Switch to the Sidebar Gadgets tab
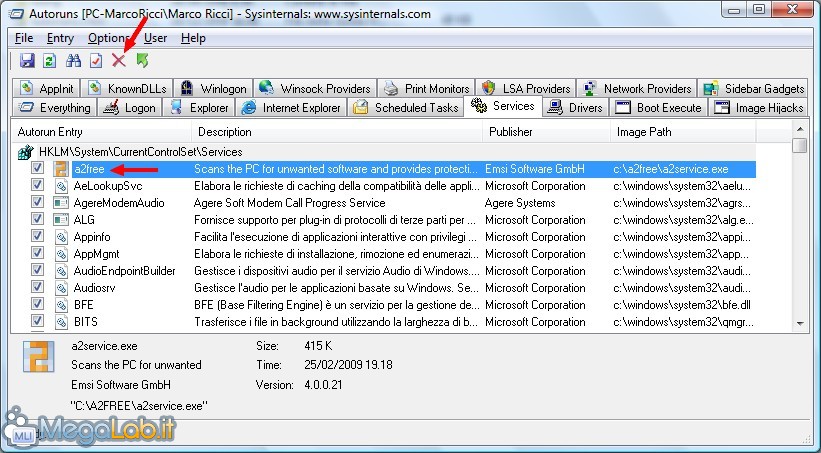 753,89
